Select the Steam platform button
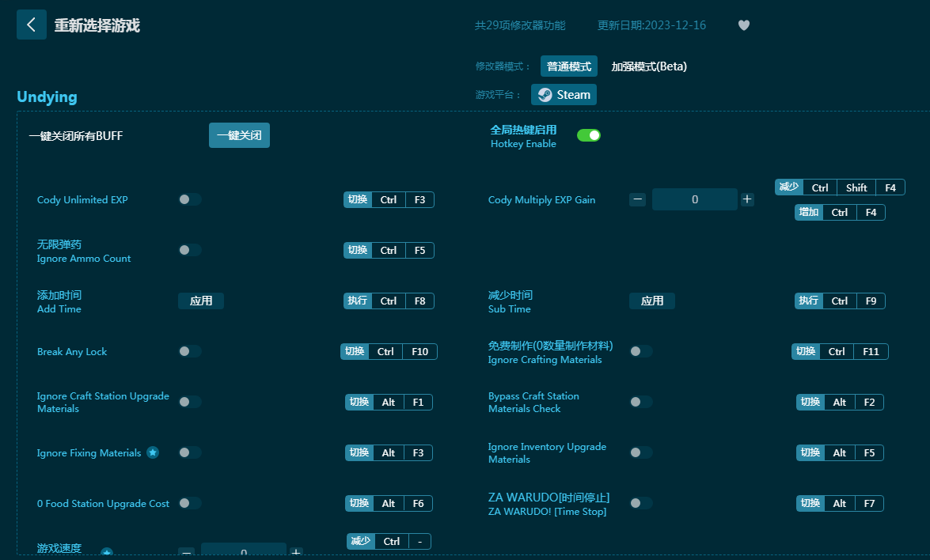 click(x=564, y=95)
